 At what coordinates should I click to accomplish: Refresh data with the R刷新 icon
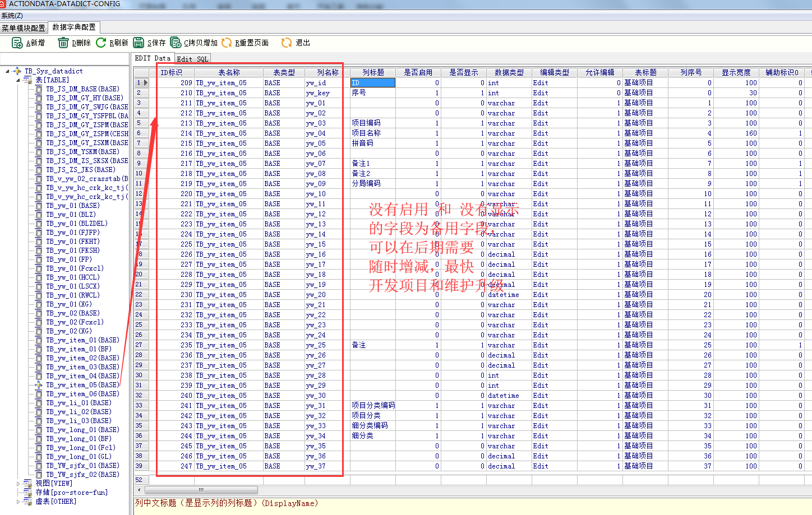(x=101, y=43)
